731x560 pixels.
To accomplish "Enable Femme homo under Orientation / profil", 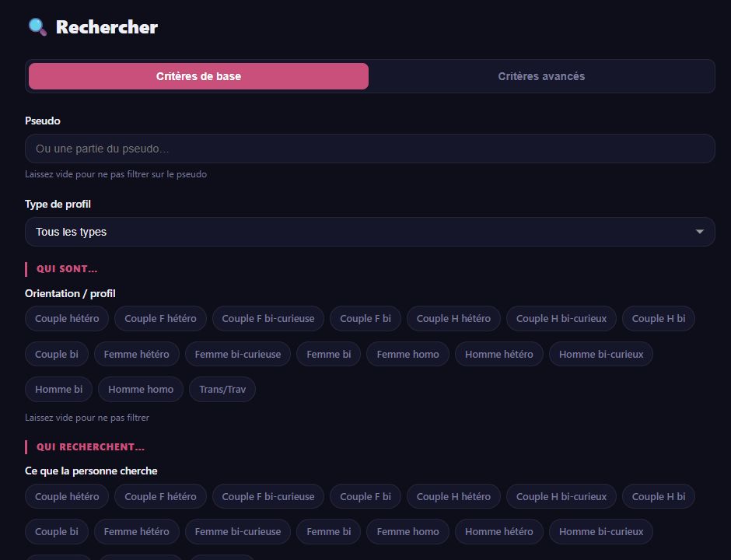I will 408,355.
